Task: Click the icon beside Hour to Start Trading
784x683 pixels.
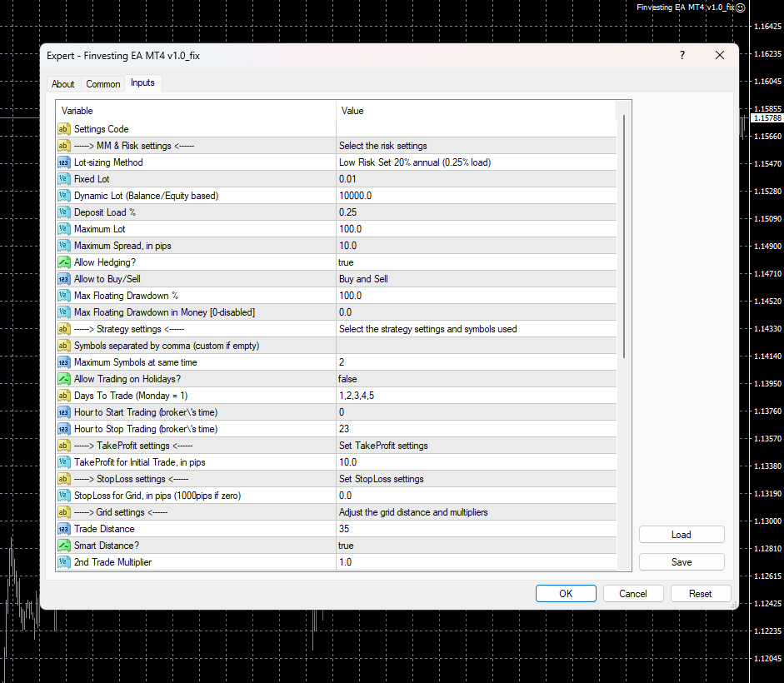Action: [63, 412]
